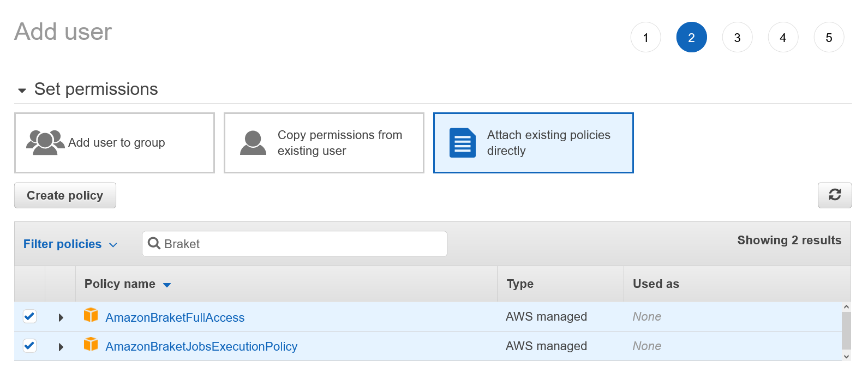Expand the AmazonBraketFullAccess policy row
The height and width of the screenshot is (379, 868).
coord(61,317)
